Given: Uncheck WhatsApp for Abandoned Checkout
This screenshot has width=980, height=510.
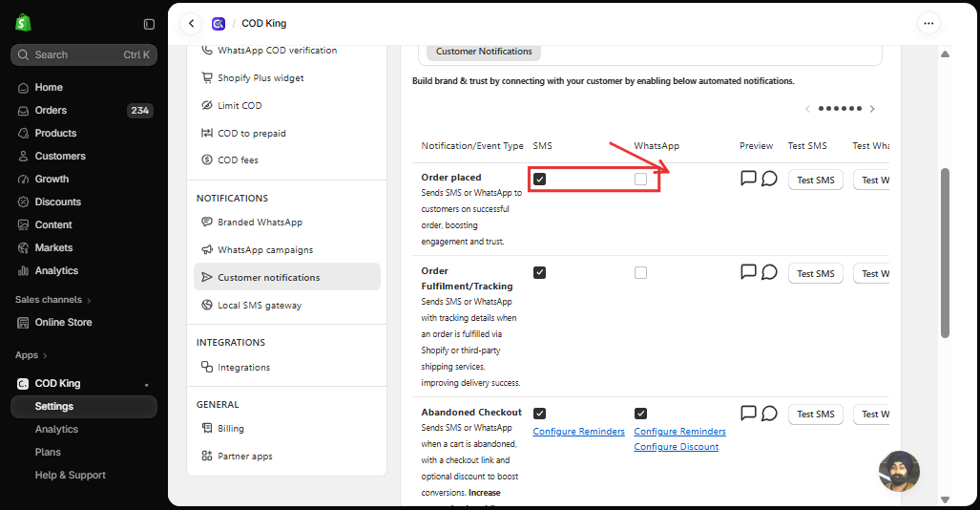Looking at the screenshot, I should pyautogui.click(x=640, y=414).
